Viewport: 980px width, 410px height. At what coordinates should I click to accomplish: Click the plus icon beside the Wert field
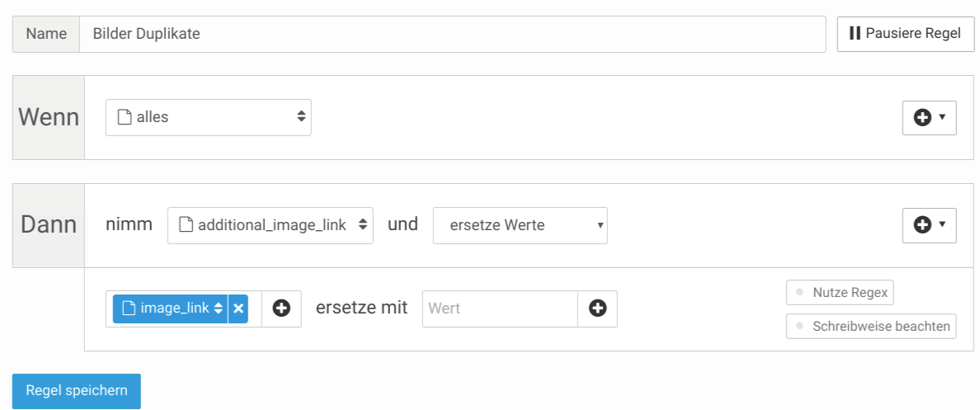pyautogui.click(x=597, y=309)
